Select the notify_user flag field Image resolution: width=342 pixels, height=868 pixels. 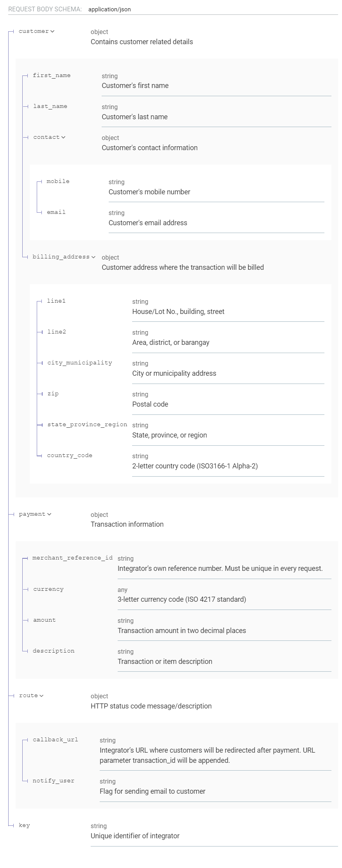click(53, 781)
